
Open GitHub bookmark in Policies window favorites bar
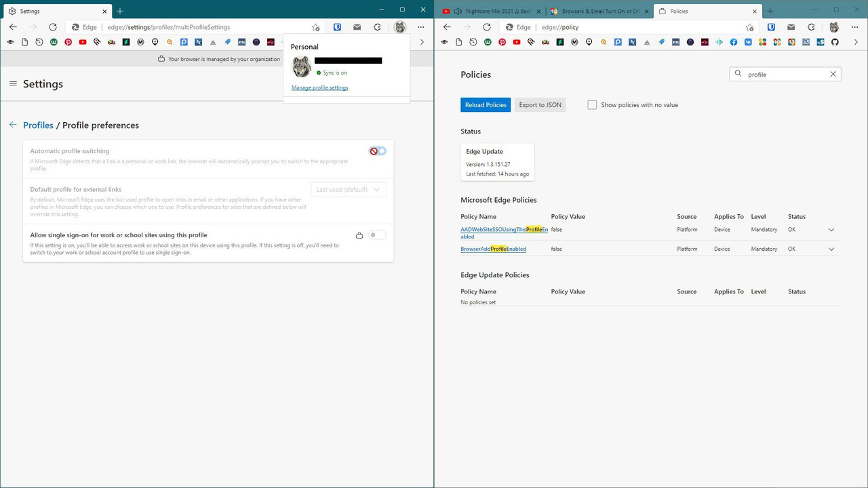pyautogui.click(x=835, y=42)
